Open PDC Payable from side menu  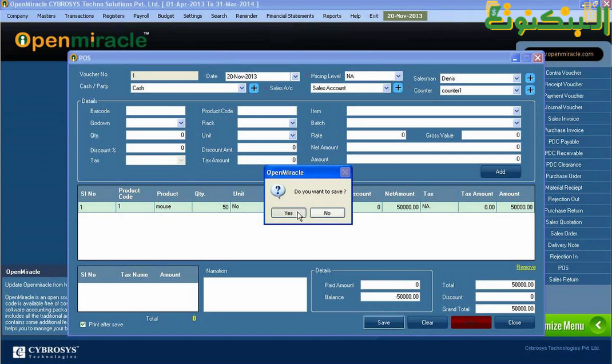click(563, 142)
